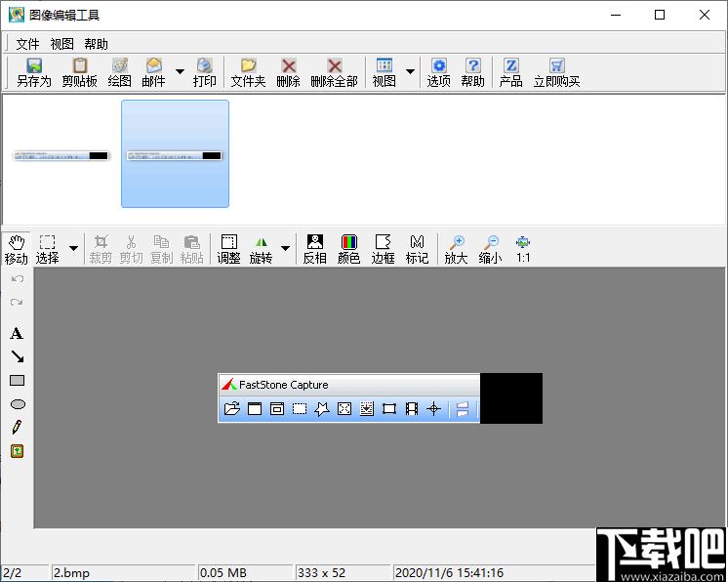Add a border with 边框
This screenshot has height=582, width=728.
click(x=384, y=250)
